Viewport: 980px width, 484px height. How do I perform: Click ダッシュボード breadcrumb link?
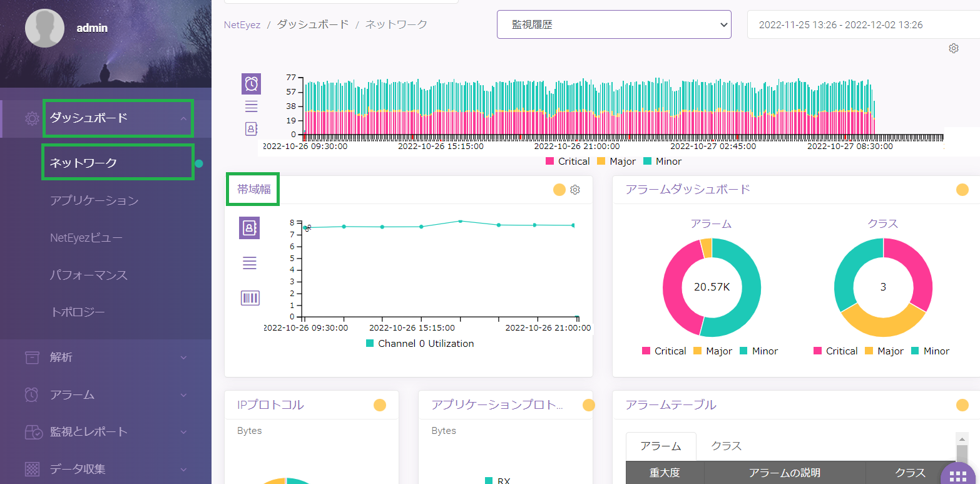pyautogui.click(x=313, y=24)
